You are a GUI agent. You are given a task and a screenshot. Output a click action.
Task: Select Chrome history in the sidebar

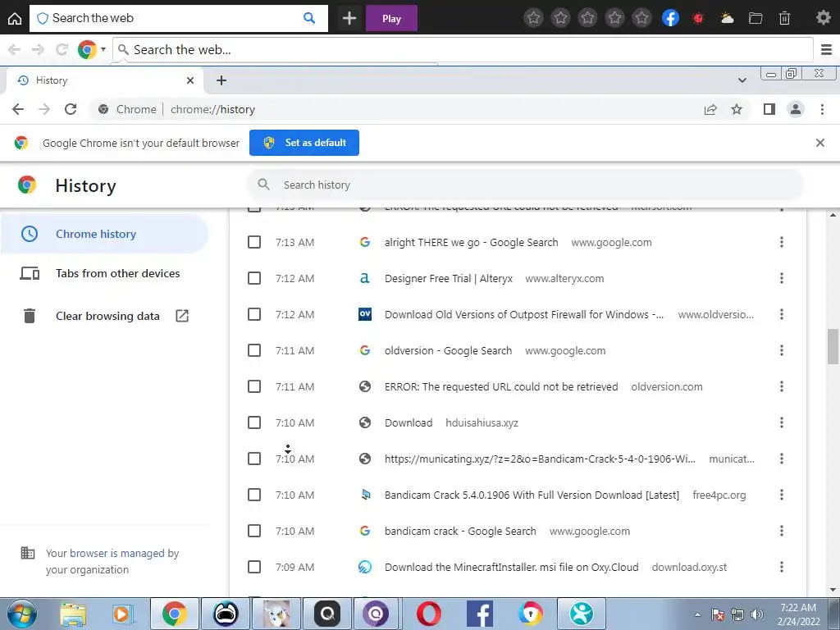click(x=104, y=234)
